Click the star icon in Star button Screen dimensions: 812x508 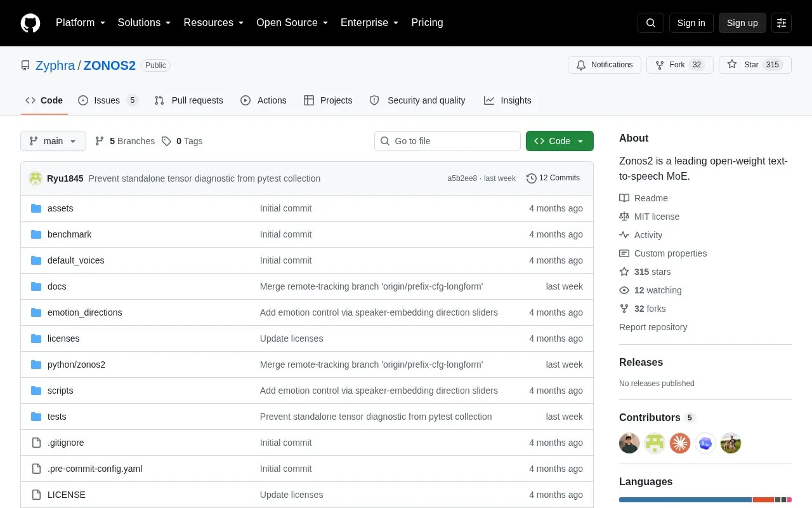[x=732, y=65]
